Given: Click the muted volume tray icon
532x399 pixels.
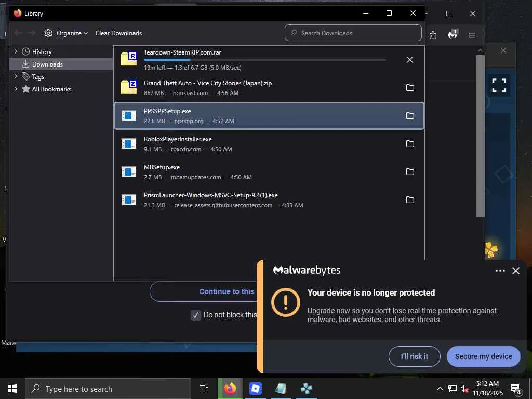Looking at the screenshot, I should 464,389.
